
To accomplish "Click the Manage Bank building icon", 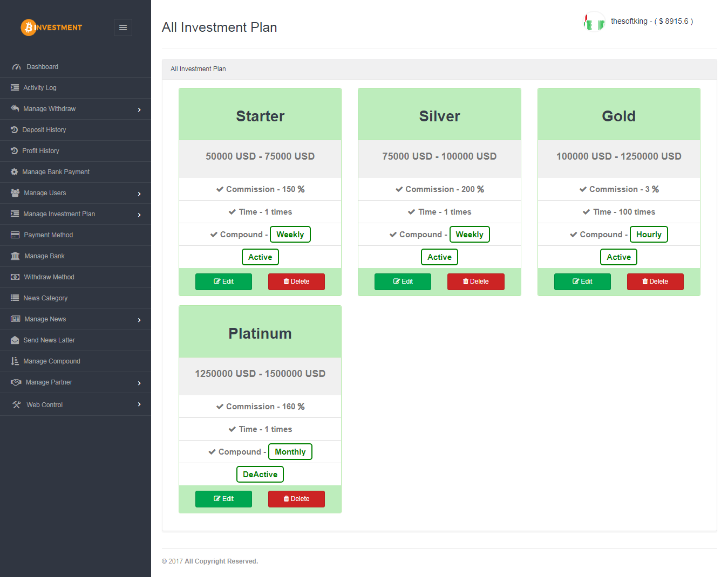I will [15, 256].
